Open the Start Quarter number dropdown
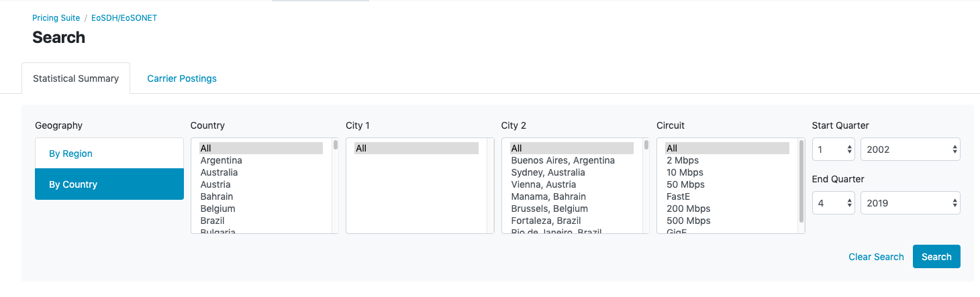The height and width of the screenshot is (297, 980). pyautogui.click(x=834, y=150)
